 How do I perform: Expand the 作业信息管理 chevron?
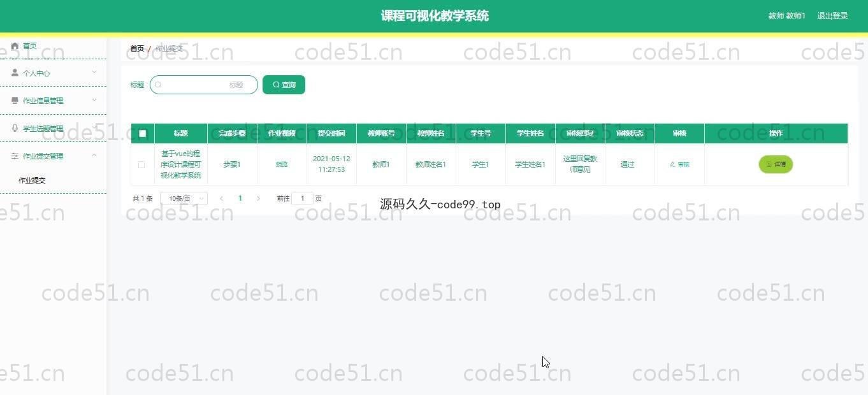pos(94,100)
